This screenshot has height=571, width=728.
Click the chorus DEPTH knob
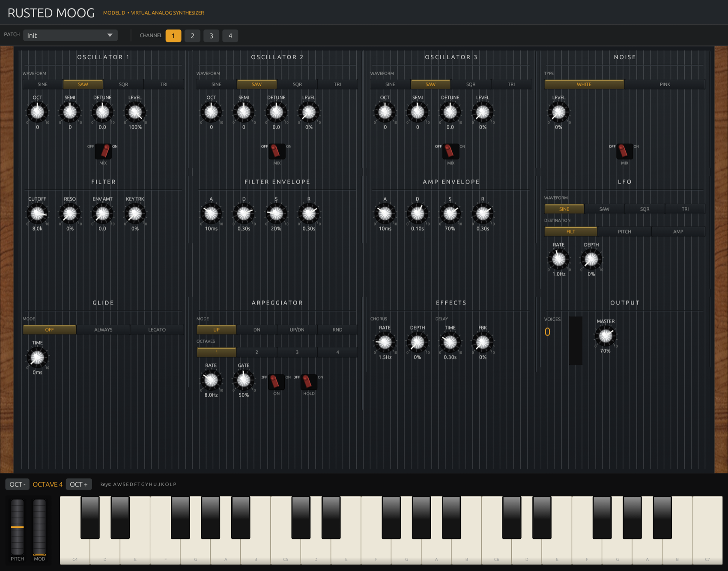(x=418, y=342)
